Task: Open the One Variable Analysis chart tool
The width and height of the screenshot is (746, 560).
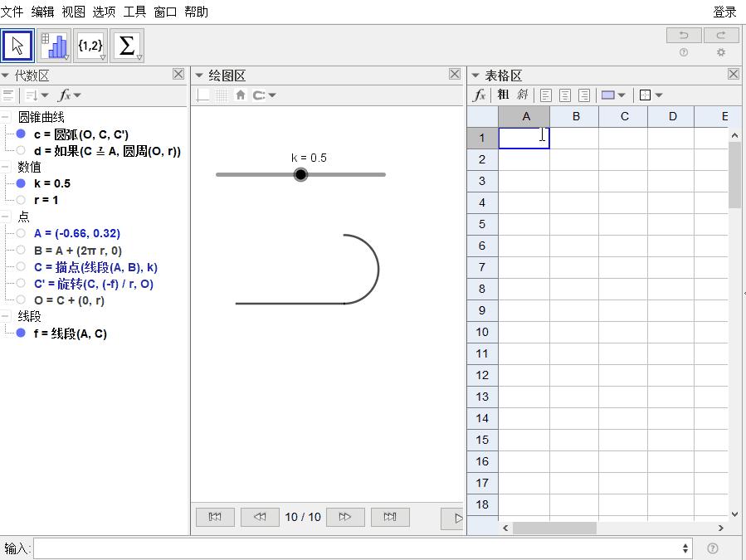Action: [x=54, y=46]
